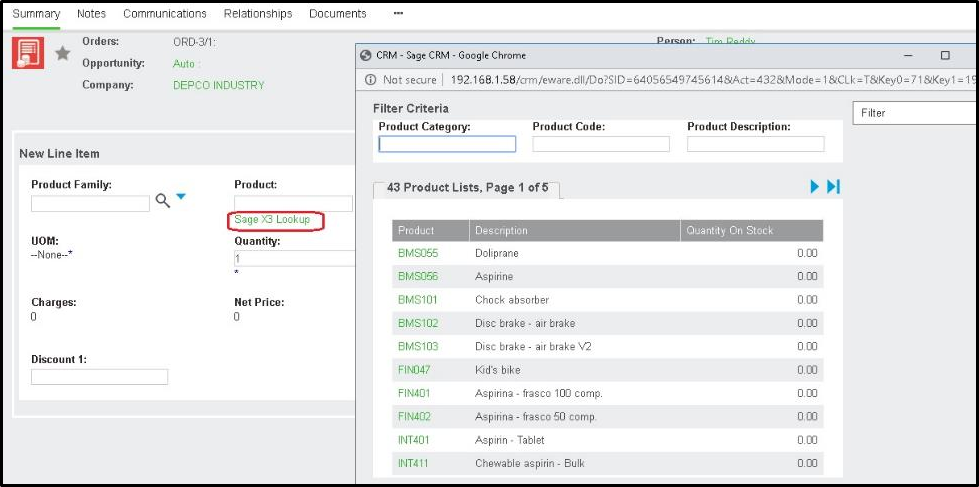Click the Product Description filter field
The height and width of the screenshot is (487, 979).
755,144
